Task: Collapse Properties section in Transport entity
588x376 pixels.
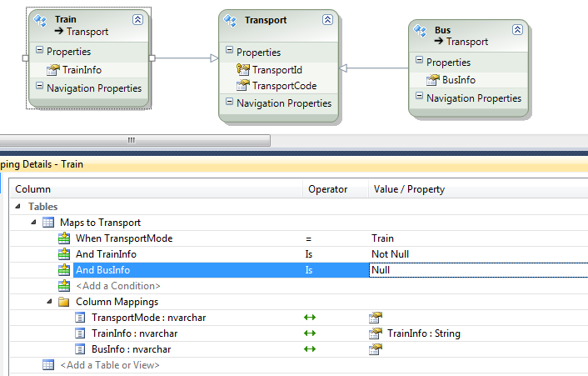Action: coord(229,52)
